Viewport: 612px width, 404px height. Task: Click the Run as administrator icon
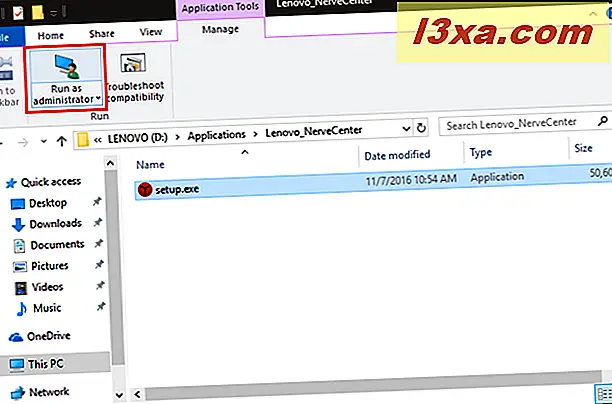pyautogui.click(x=66, y=66)
